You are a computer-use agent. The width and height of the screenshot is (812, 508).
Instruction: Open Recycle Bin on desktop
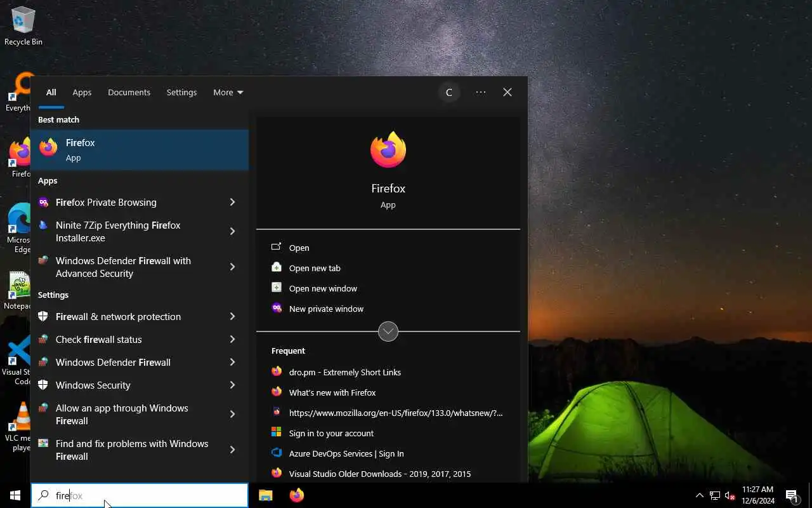(23, 27)
